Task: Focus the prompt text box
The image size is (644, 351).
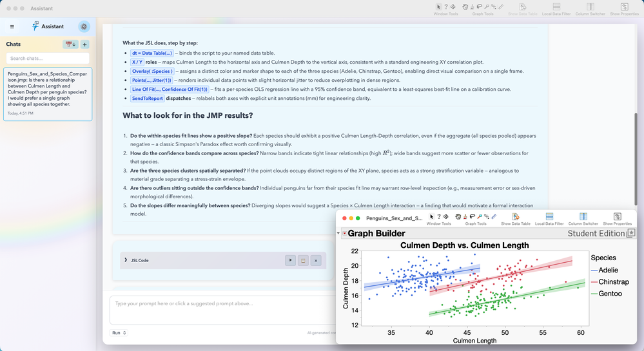Action: (222, 310)
